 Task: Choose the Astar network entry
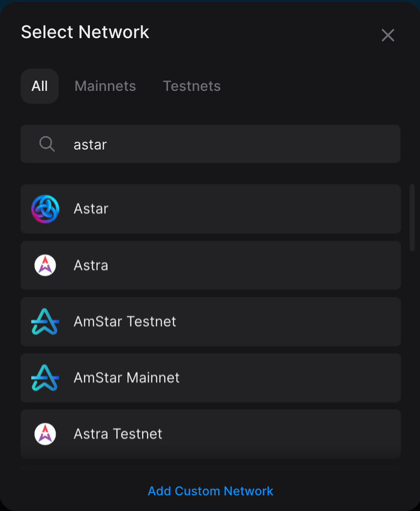[x=210, y=209]
